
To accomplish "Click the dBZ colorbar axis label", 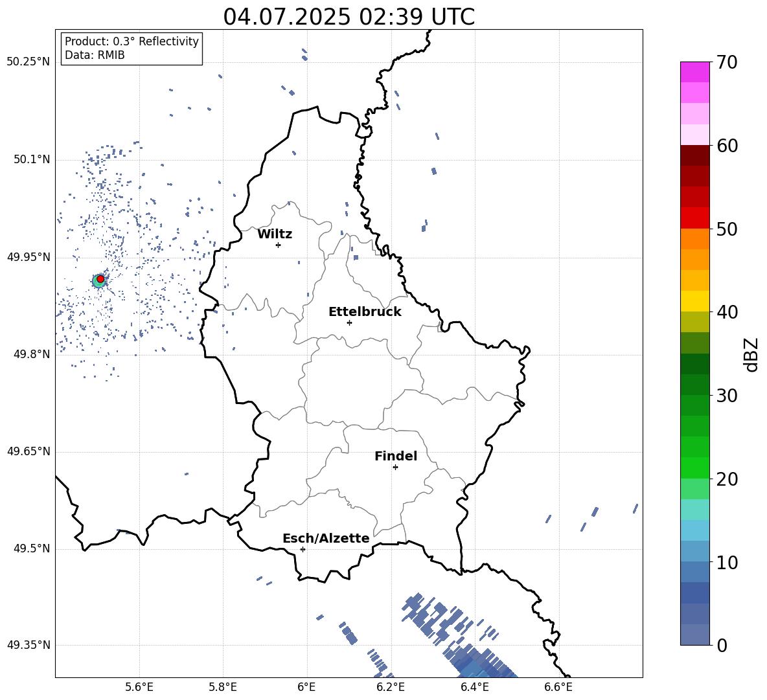I will (752, 354).
